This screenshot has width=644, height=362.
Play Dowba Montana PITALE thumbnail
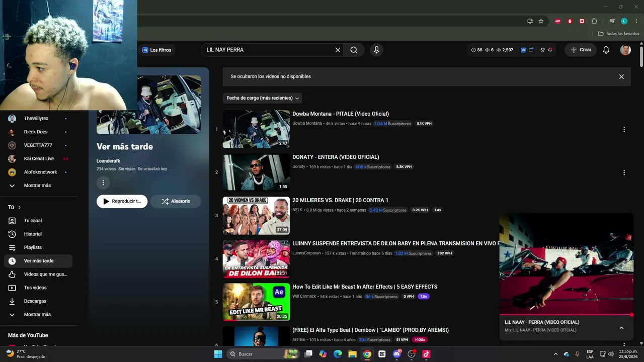pos(256,129)
